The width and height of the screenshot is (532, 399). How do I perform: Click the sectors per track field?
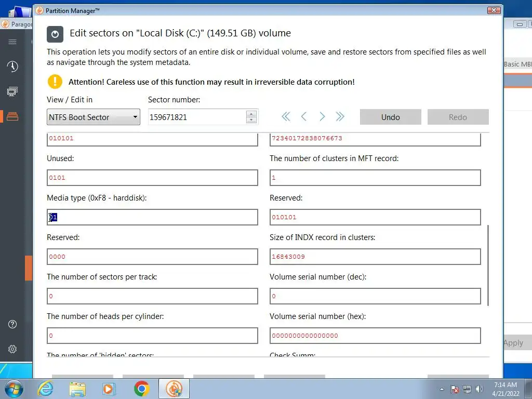click(152, 296)
